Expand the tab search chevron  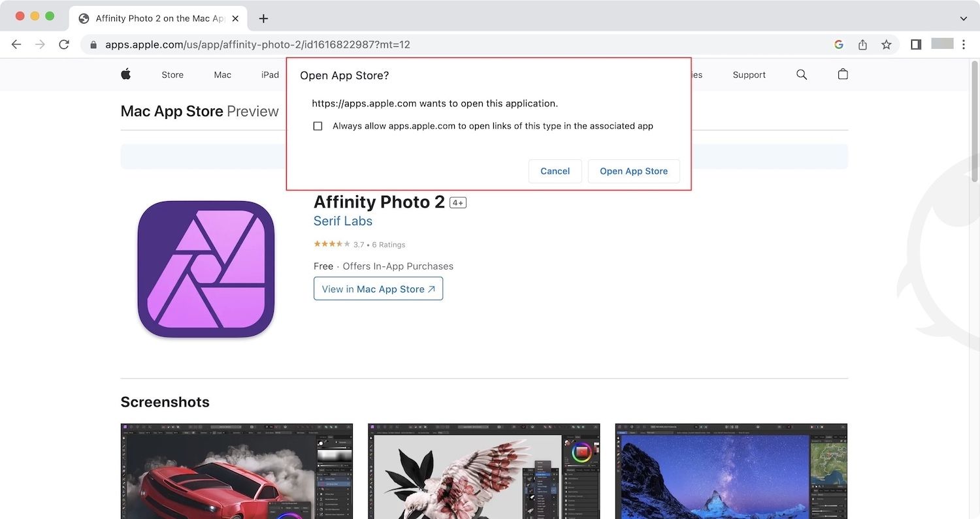(x=963, y=18)
